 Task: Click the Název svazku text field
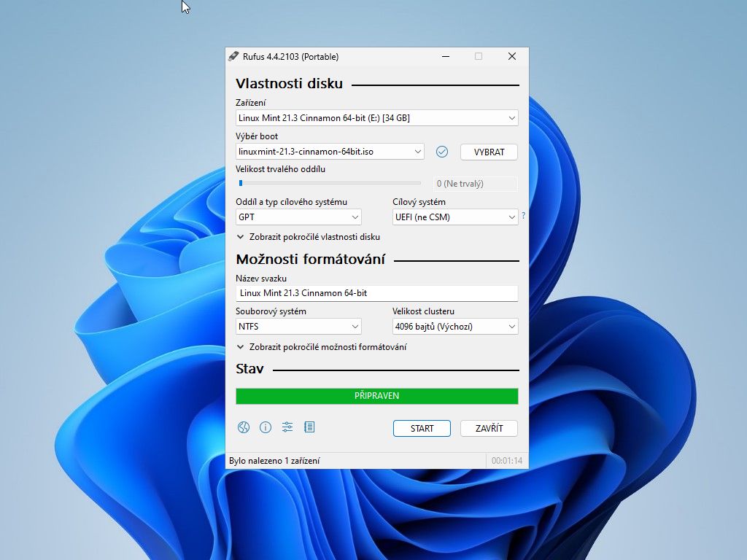click(x=376, y=293)
